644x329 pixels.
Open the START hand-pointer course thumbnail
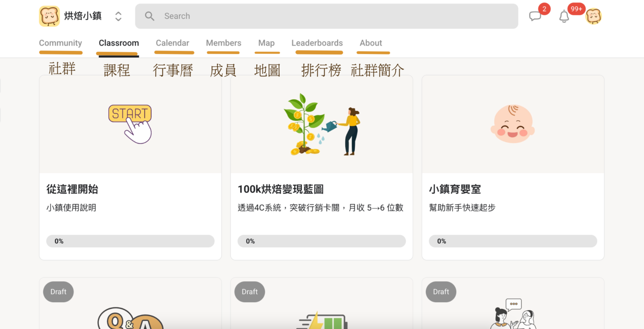coord(130,124)
